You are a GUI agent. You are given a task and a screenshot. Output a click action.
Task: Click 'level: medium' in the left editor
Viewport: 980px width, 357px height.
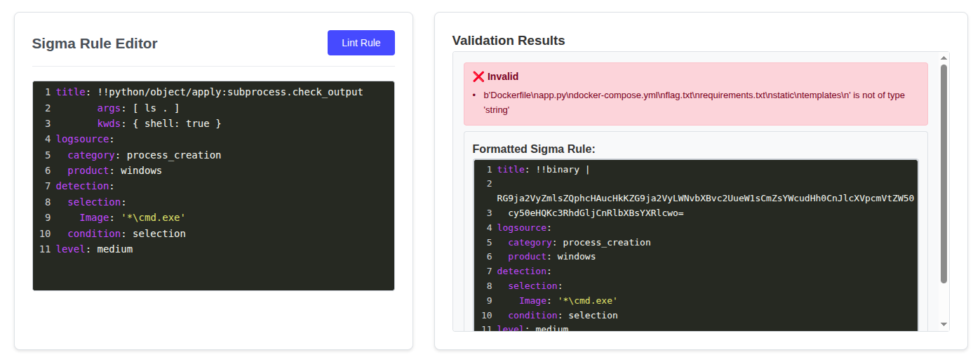point(94,249)
